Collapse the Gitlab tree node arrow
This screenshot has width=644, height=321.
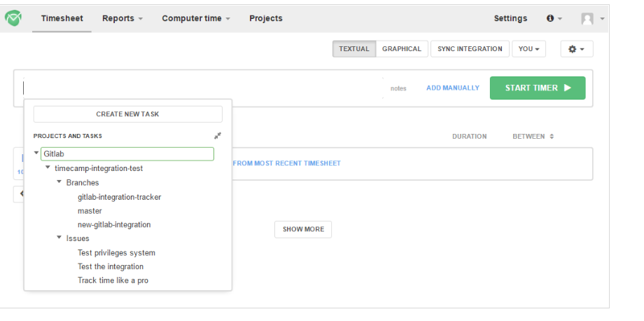click(x=36, y=153)
